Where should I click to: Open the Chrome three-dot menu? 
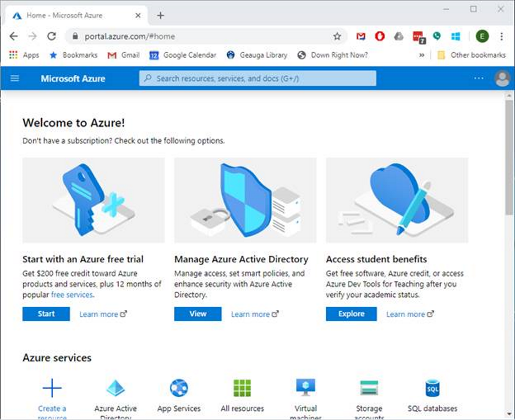(502, 36)
